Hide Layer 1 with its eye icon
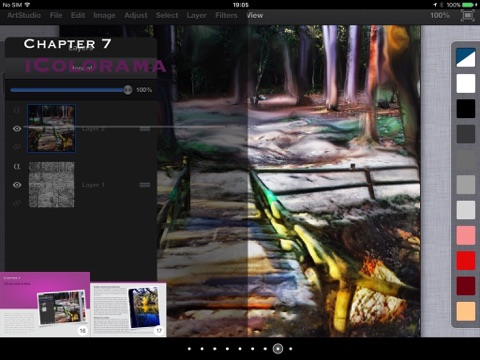This screenshot has width=480, height=360. 17,185
